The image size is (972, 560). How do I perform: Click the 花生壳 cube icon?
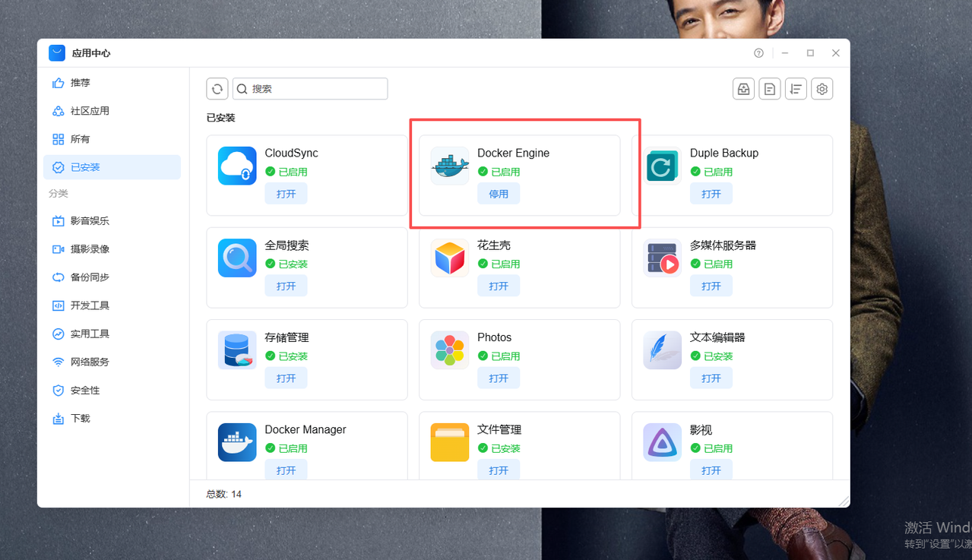(450, 258)
